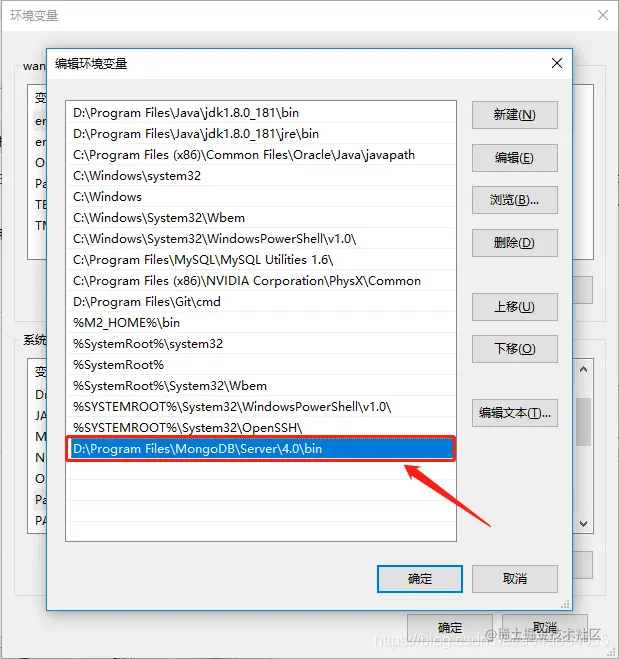Click the 编辑(E) button
The width and height of the screenshot is (619, 659).
(515, 158)
